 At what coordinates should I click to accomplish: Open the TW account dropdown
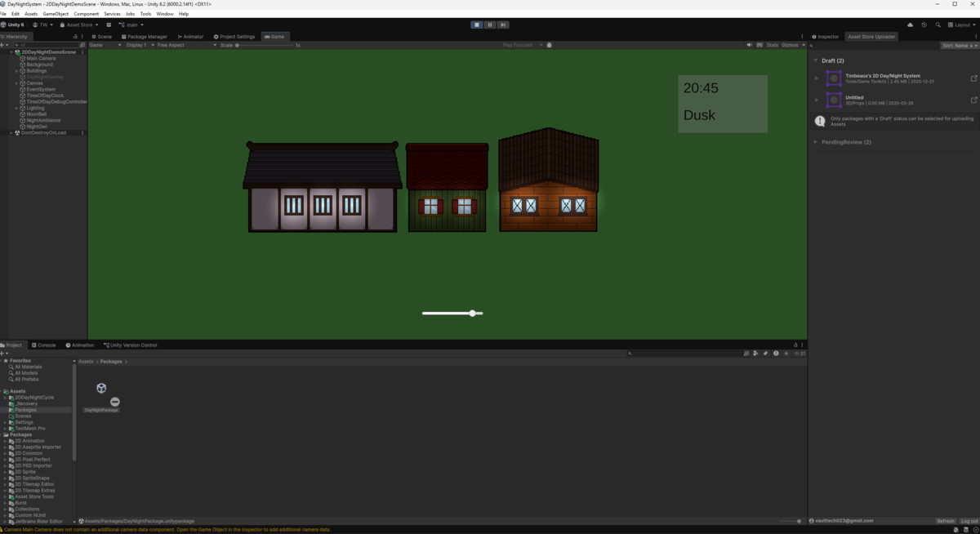coord(42,24)
